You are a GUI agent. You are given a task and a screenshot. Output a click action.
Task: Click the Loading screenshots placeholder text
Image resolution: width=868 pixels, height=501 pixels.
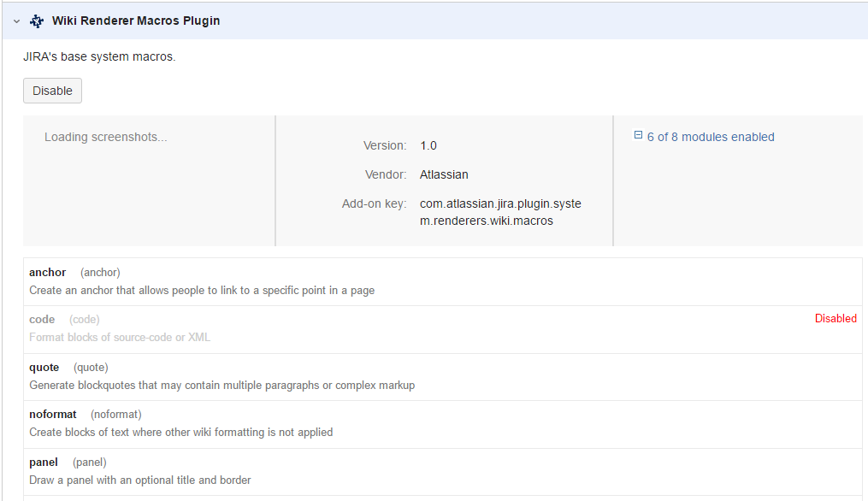(x=106, y=137)
